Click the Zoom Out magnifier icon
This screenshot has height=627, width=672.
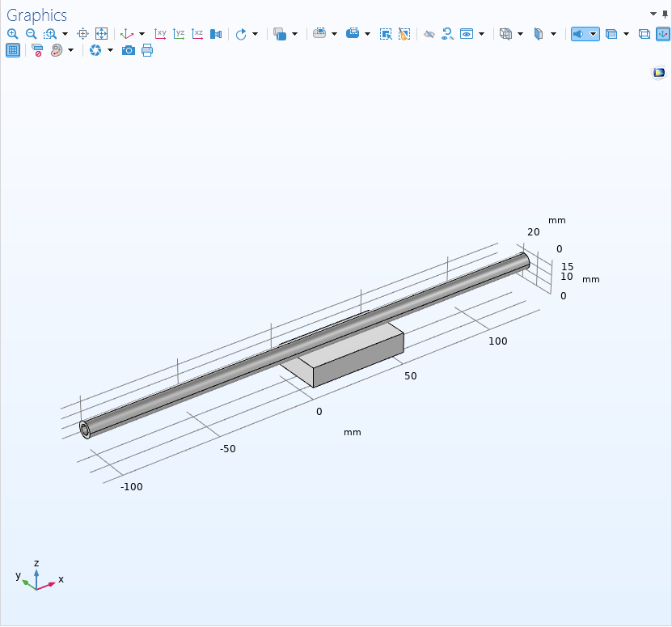31,34
